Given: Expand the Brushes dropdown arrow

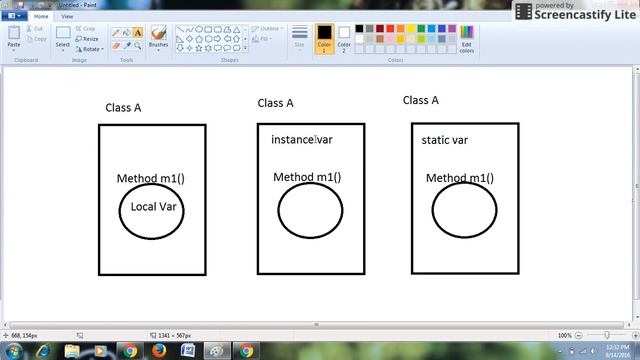Looking at the screenshot, I should [158, 51].
